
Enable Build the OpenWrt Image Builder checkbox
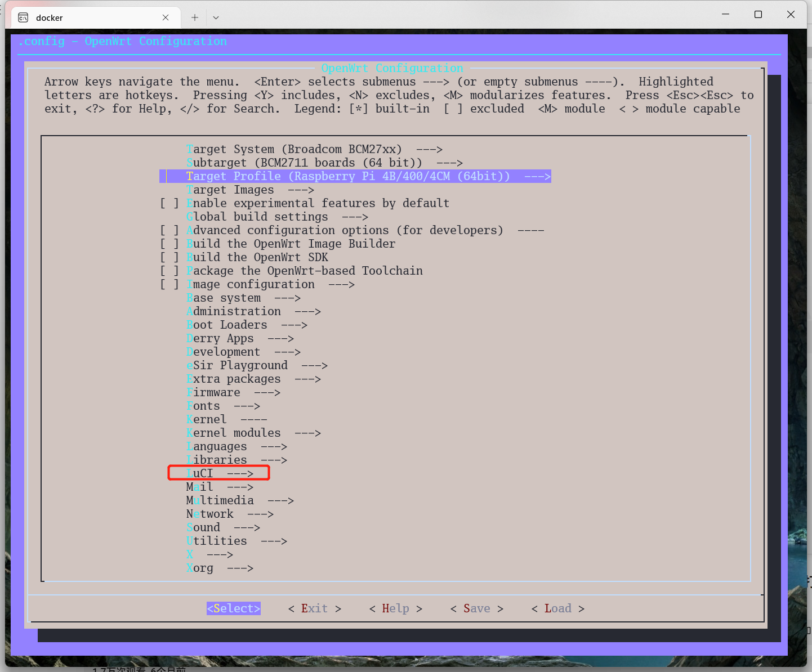tap(169, 244)
